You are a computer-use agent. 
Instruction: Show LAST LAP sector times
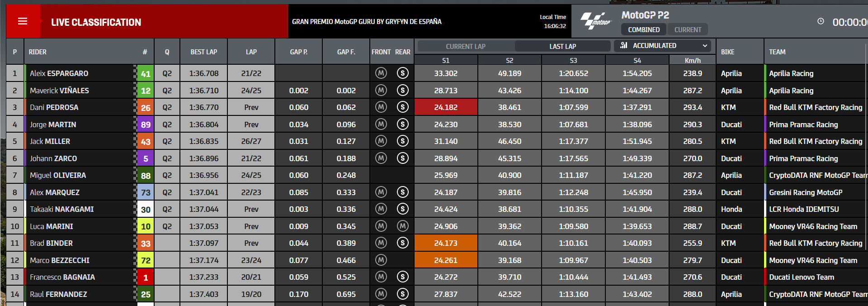pos(562,46)
